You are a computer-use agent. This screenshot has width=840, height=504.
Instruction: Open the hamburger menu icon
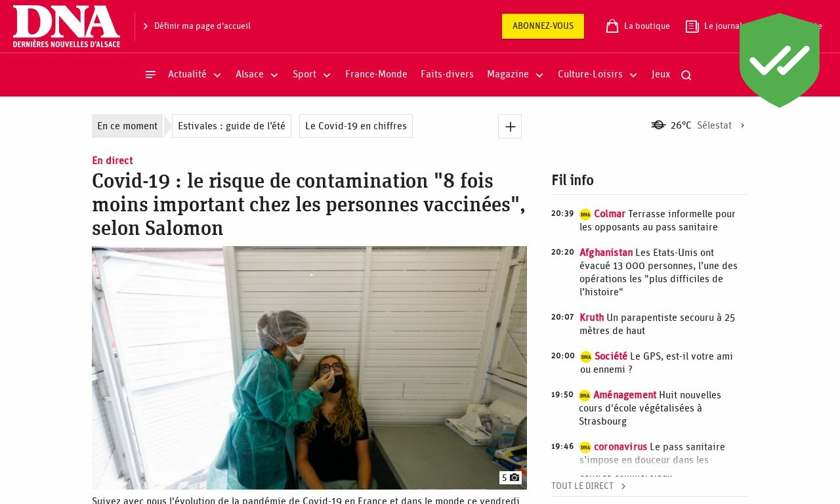coord(150,75)
